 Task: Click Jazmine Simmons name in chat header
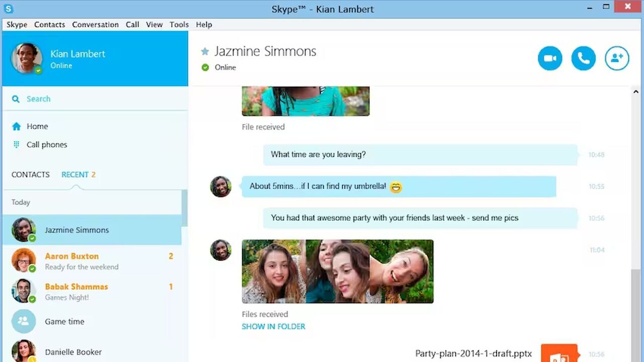265,51
